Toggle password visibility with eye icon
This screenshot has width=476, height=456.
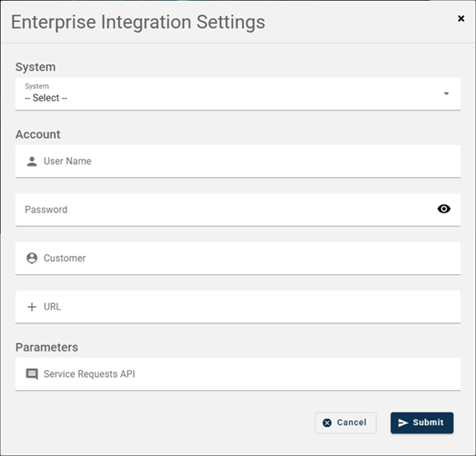[444, 209]
